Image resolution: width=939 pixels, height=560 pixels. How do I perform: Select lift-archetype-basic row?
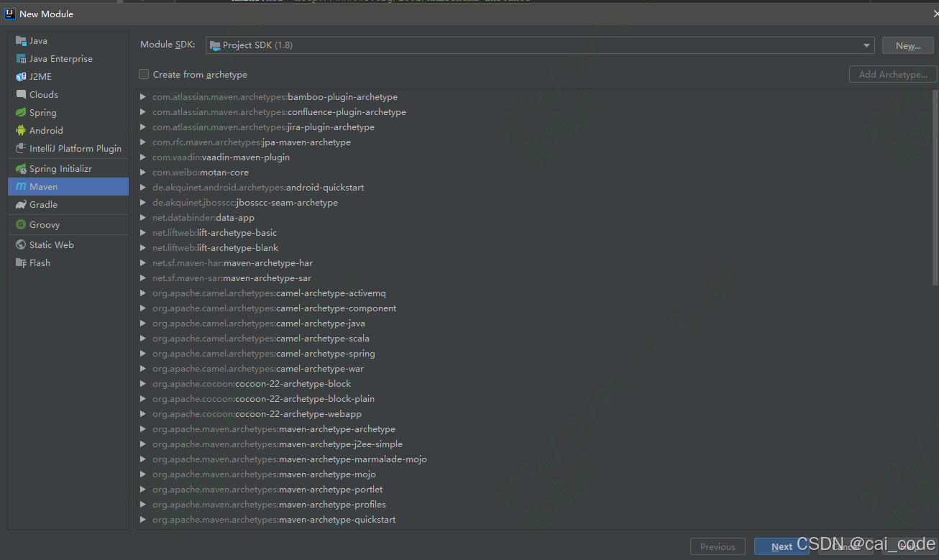pos(534,233)
